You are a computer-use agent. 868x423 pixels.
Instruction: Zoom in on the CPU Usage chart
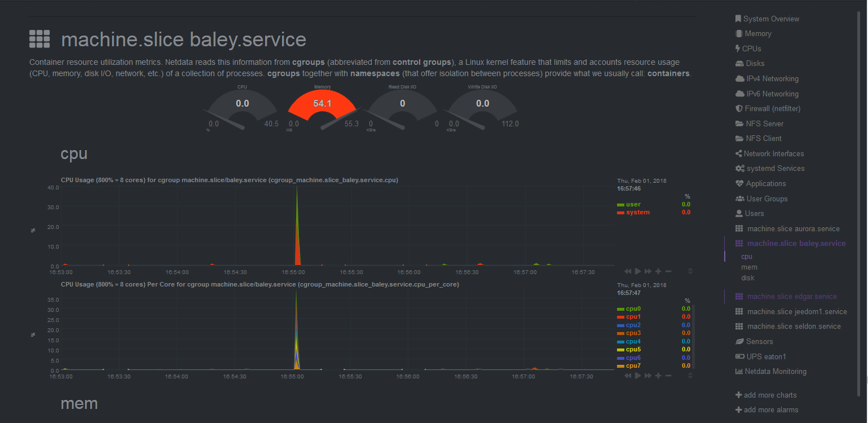pyautogui.click(x=658, y=271)
